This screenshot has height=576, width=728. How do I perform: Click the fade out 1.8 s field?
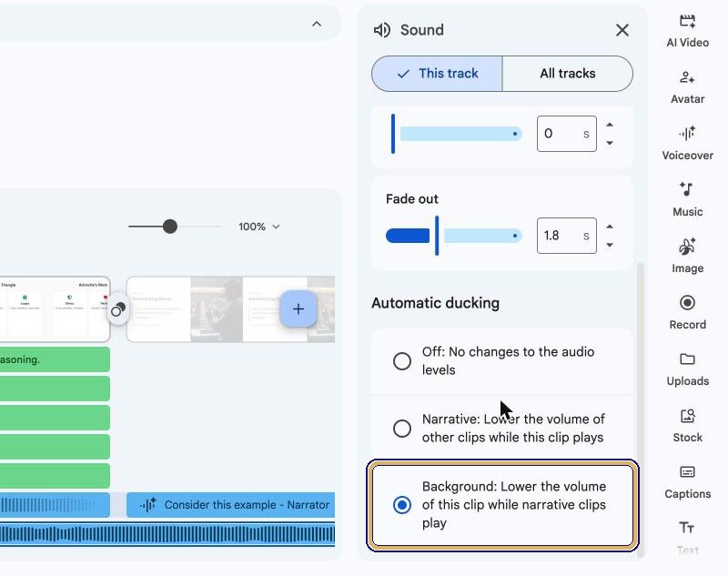(566, 236)
